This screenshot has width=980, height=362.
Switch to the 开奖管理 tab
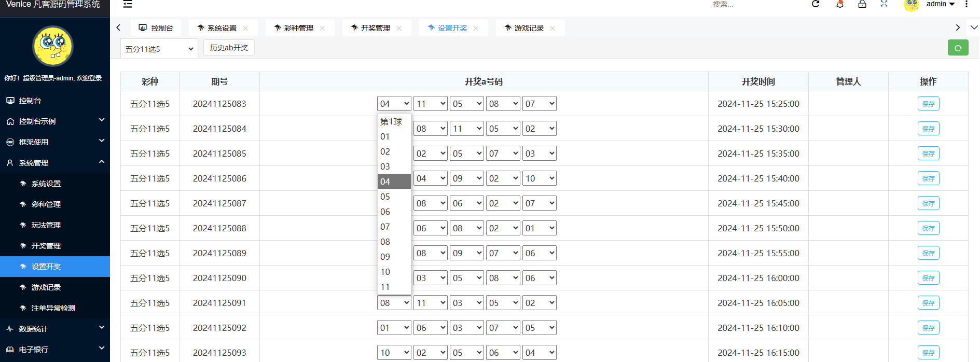[375, 28]
